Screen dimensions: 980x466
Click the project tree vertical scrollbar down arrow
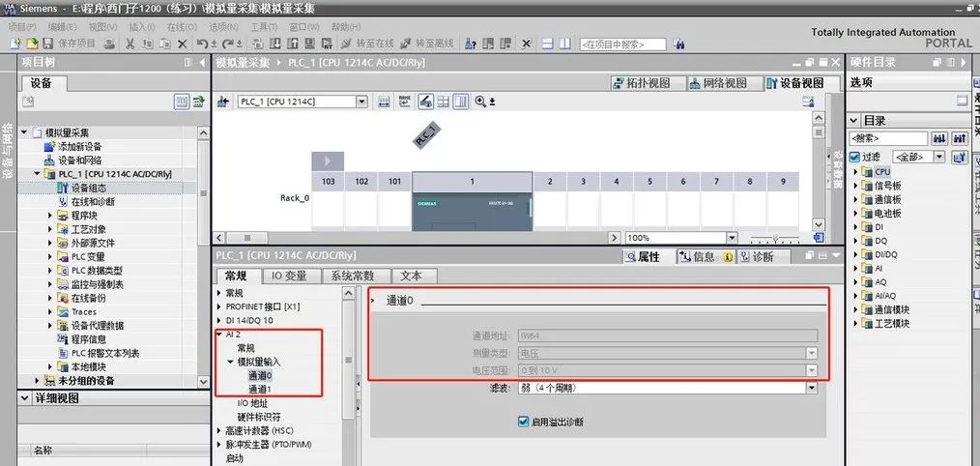click(203, 381)
